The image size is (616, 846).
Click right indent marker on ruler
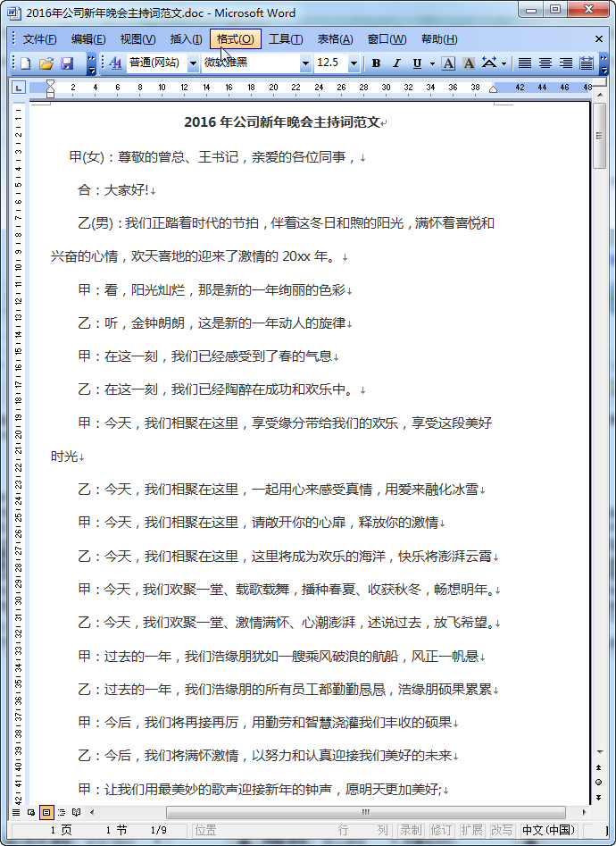(x=493, y=89)
